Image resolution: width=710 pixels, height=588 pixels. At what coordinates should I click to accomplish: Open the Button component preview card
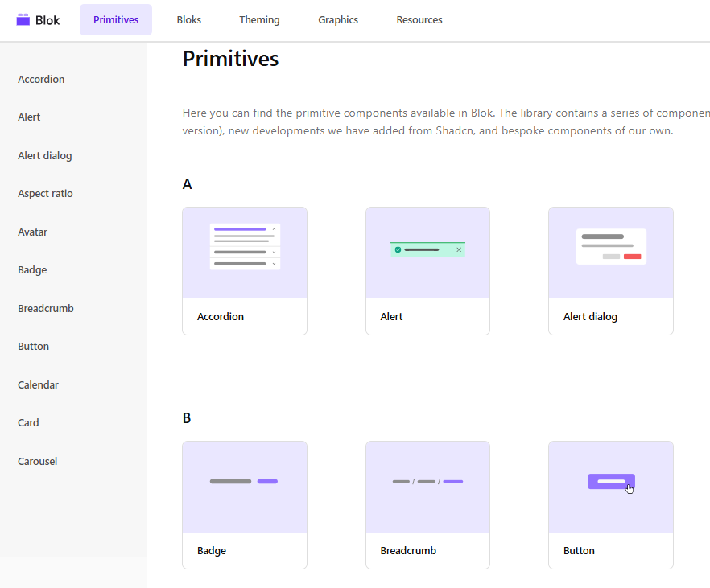(x=611, y=505)
